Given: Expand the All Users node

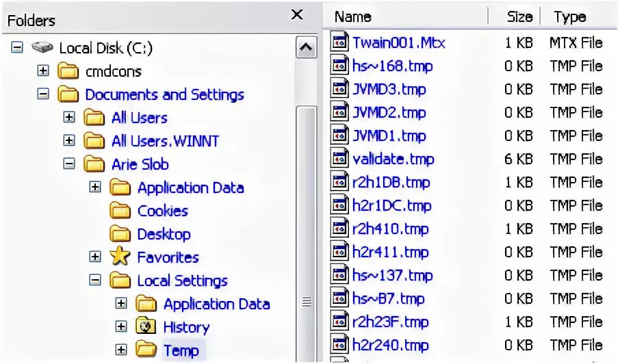Looking at the screenshot, I should [69, 117].
